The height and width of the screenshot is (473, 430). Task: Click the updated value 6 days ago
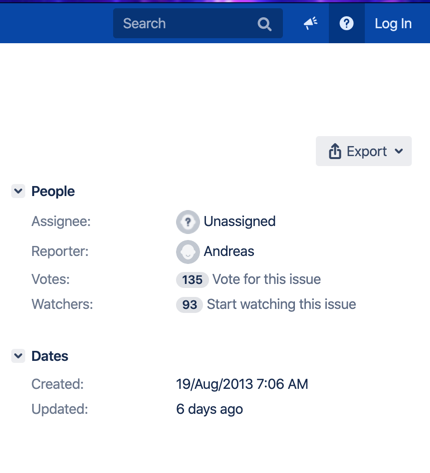[x=210, y=409]
